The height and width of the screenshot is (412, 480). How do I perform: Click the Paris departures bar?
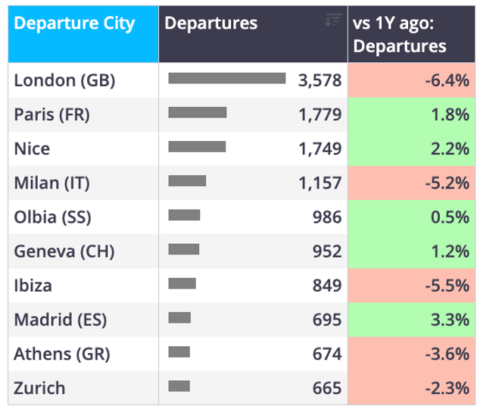(x=198, y=112)
